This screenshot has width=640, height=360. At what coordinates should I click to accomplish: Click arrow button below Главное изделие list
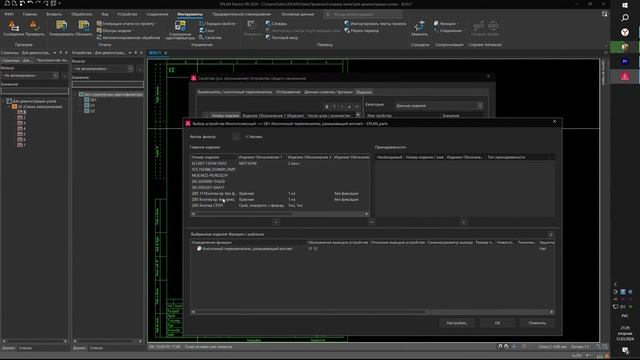[x=276, y=222]
